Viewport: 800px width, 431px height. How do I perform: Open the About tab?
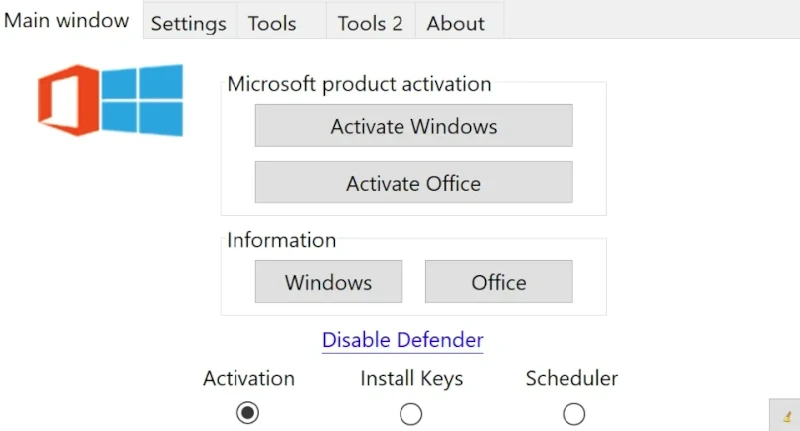[459, 23]
